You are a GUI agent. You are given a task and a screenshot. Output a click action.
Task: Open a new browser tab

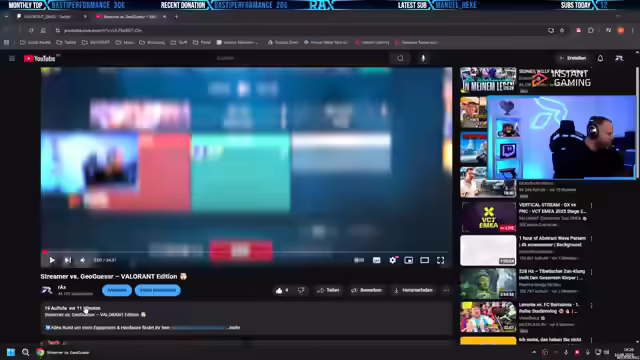click(176, 17)
